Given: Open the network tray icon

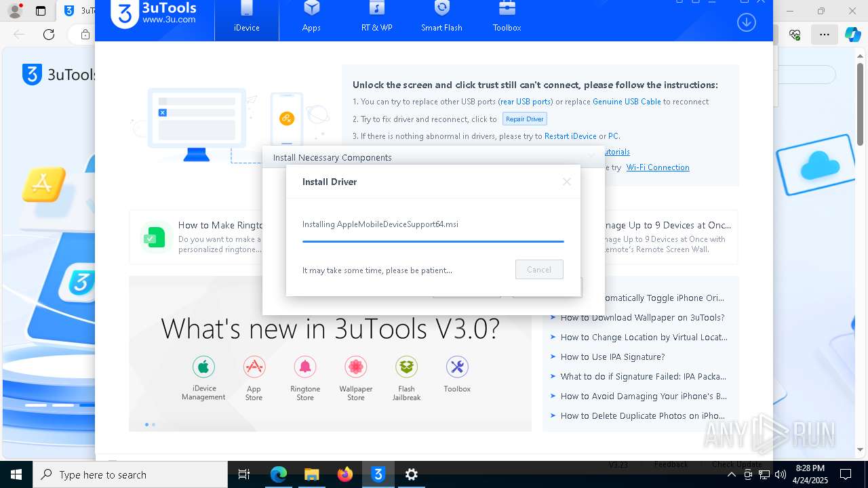Looking at the screenshot, I should tap(764, 474).
